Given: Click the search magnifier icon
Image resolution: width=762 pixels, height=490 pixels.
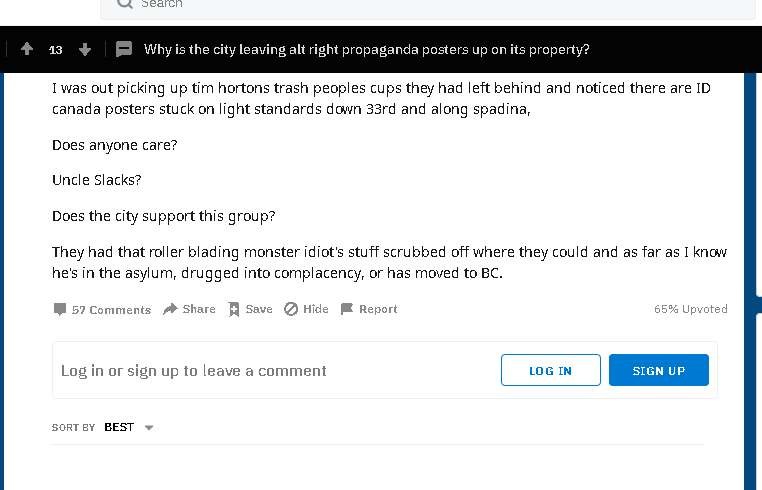Looking at the screenshot, I should pos(125,3).
